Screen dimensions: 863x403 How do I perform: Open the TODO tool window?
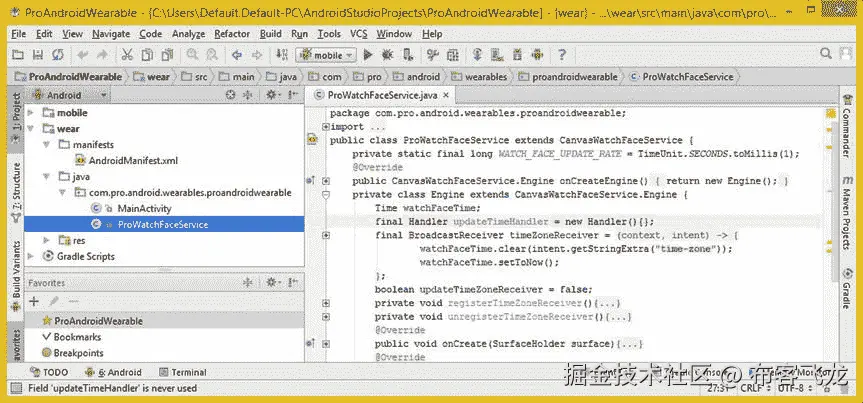point(50,372)
